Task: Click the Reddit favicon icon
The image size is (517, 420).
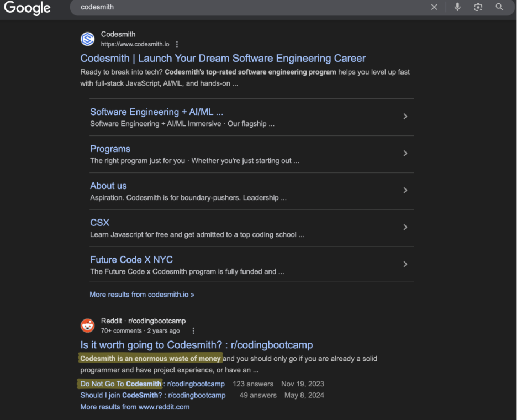Action: tap(88, 326)
